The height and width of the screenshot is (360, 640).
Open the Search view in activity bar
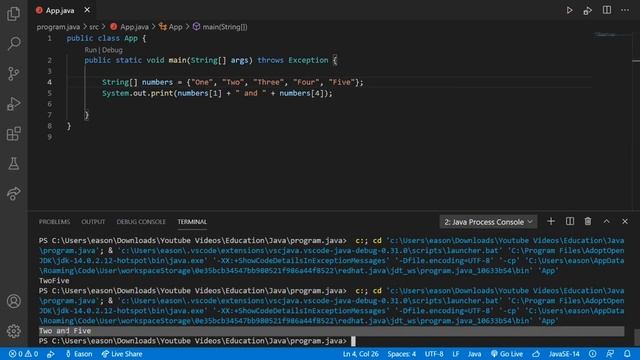coord(13,43)
